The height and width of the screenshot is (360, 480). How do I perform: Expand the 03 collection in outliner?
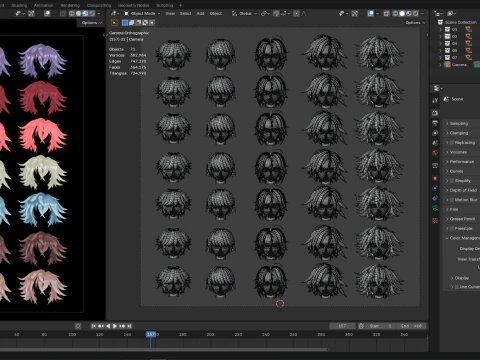[x=440, y=36]
